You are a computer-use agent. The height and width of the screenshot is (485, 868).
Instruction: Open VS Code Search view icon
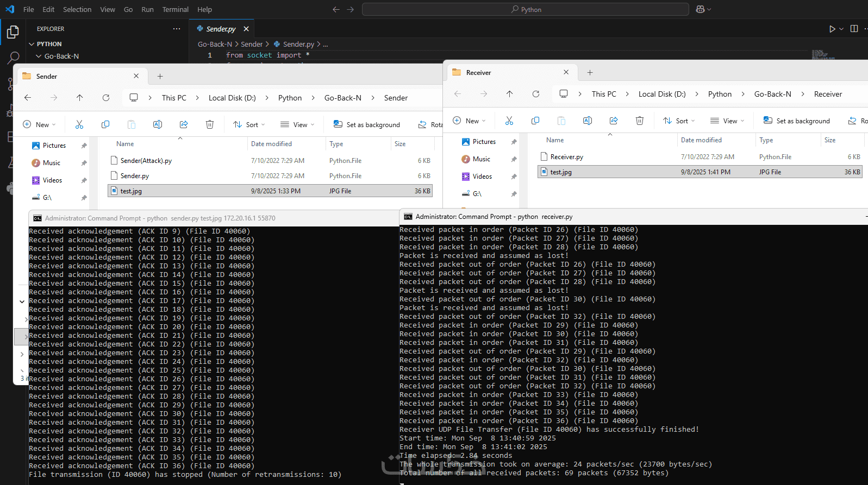click(x=13, y=58)
